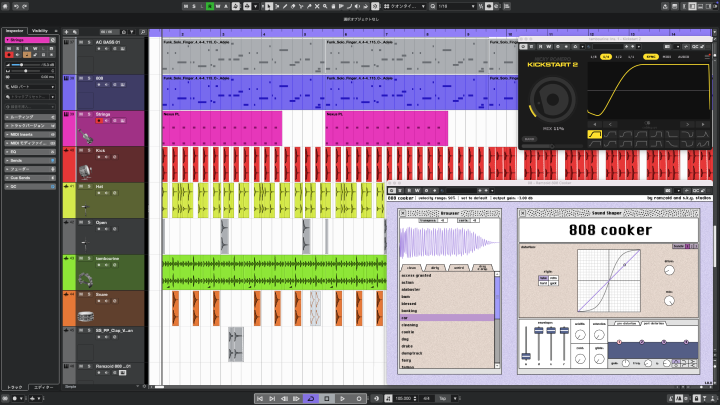
Task: Toggle Inspector record enable red button
Action: 9,55
